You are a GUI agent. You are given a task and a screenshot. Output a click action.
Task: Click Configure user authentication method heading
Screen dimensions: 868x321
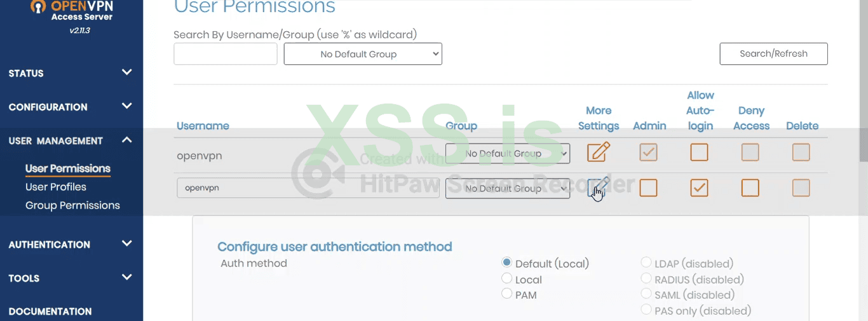(335, 247)
